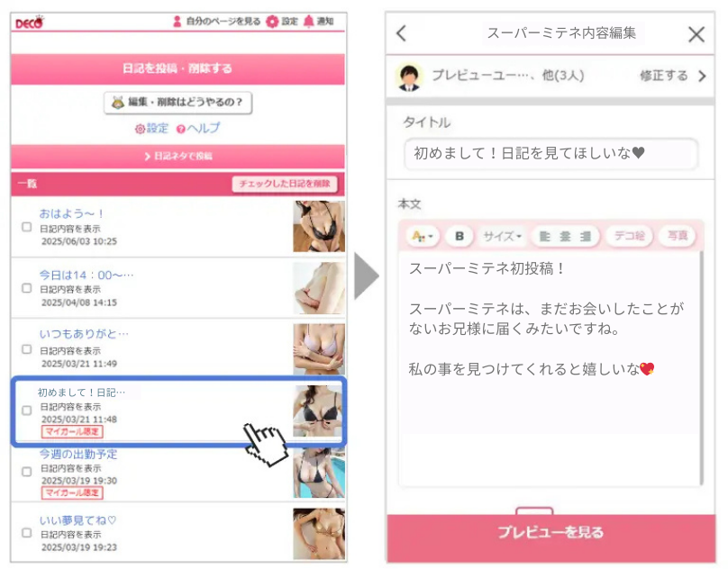The height and width of the screenshot is (569, 728).
Task: Click チェックした日記を削除 button
Action: pos(285,184)
